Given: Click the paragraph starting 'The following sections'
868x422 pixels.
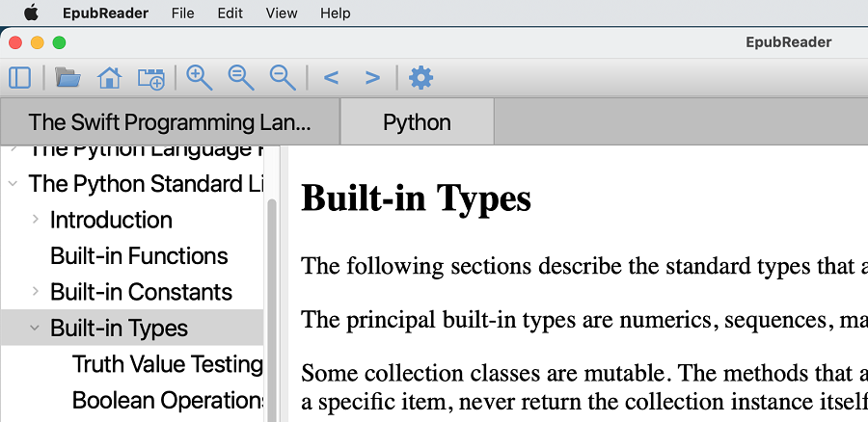Looking at the screenshot, I should (584, 267).
